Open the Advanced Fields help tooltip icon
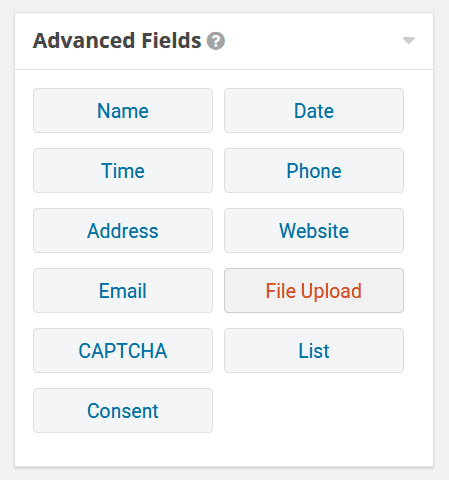Screen dimensions: 449x480 216,41
